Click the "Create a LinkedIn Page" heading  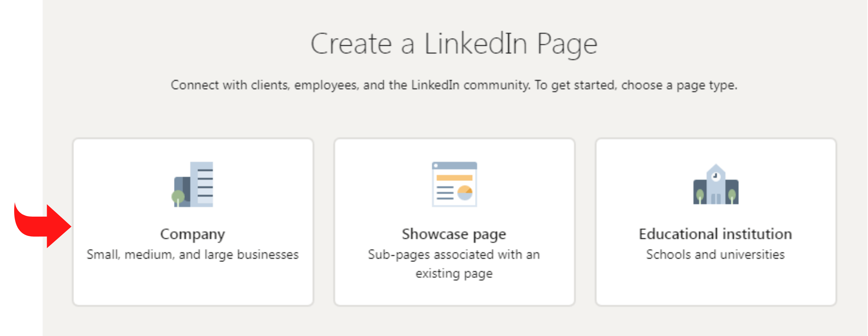point(454,44)
